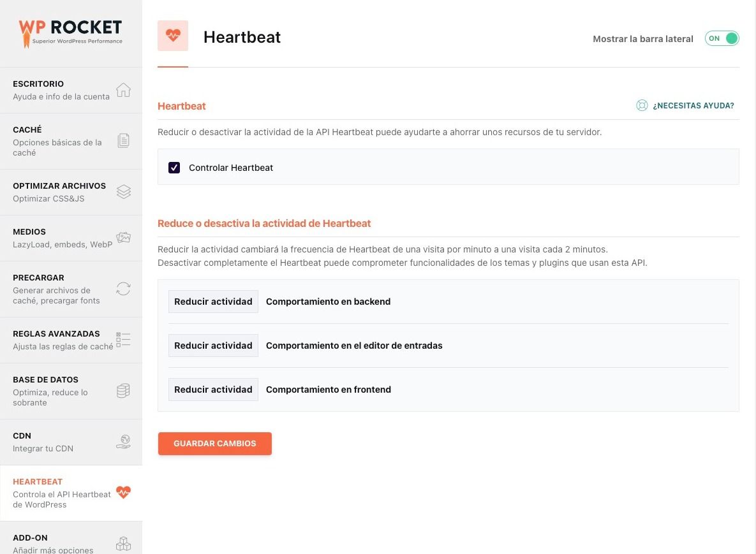Open the post editor behavior dropdown
The image size is (756, 554).
point(213,346)
